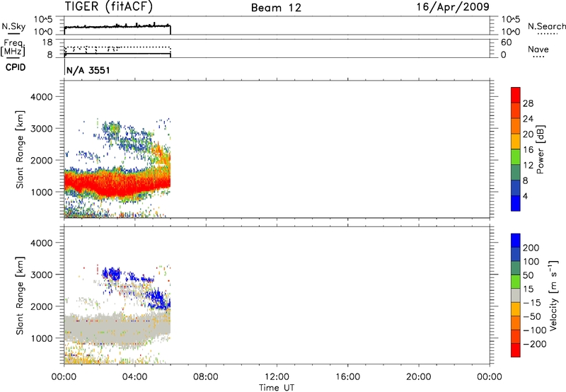Click the "N.Search" legend label
Screen dimensions: 566x392
547,26
